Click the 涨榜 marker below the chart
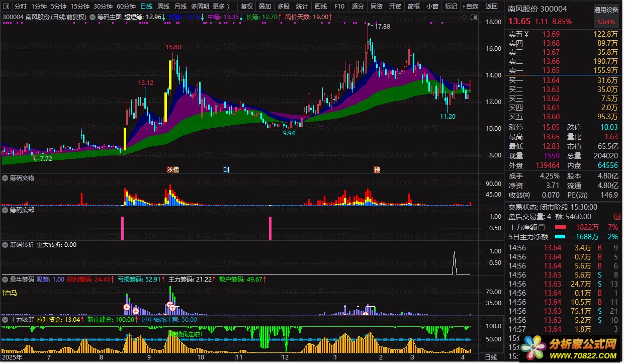The height and width of the screenshot is (364, 625). pos(172,170)
